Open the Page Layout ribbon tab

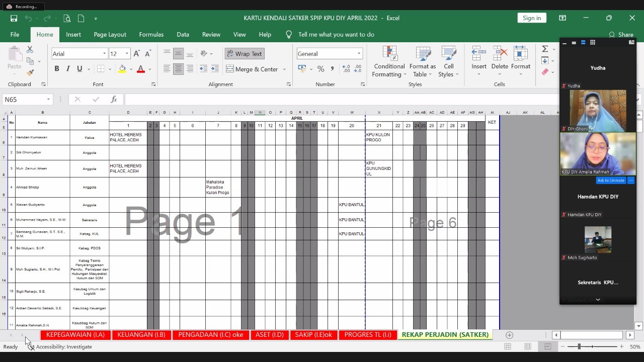pos(110,35)
